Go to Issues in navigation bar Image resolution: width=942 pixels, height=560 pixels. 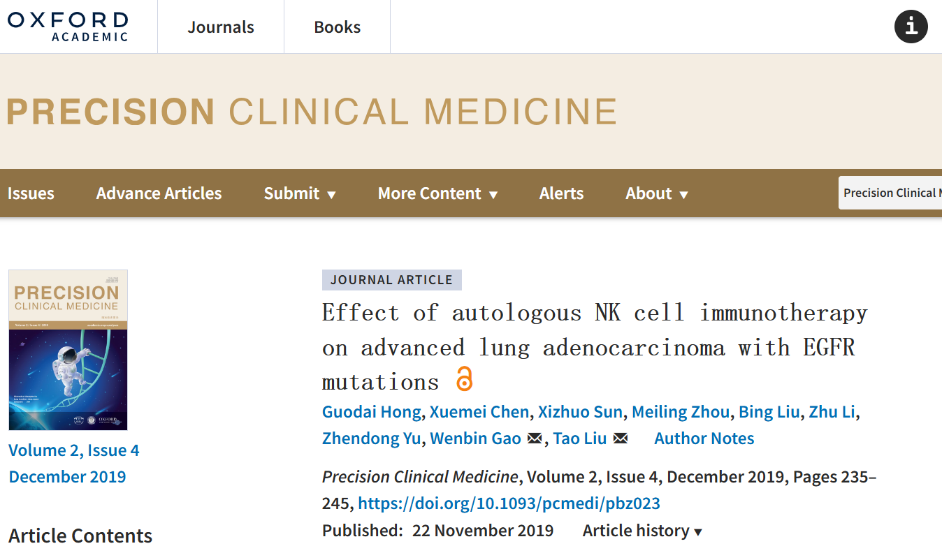coord(31,193)
